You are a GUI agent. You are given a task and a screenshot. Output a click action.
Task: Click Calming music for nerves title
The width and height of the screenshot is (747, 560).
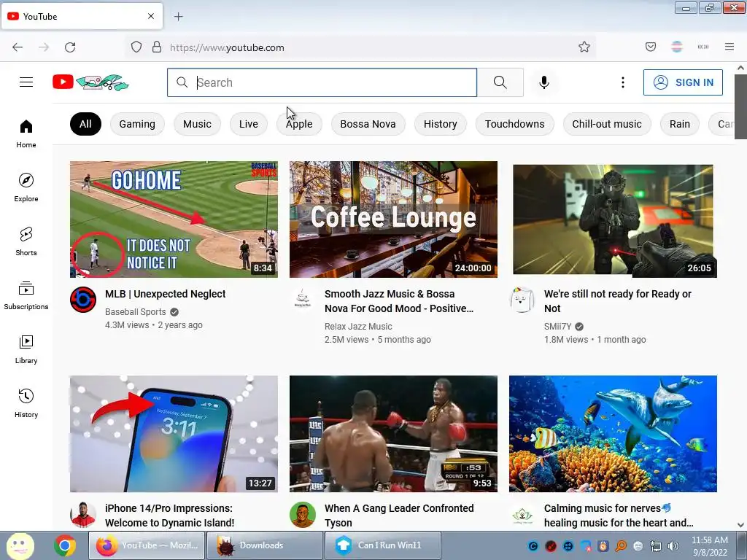pyautogui.click(x=619, y=516)
